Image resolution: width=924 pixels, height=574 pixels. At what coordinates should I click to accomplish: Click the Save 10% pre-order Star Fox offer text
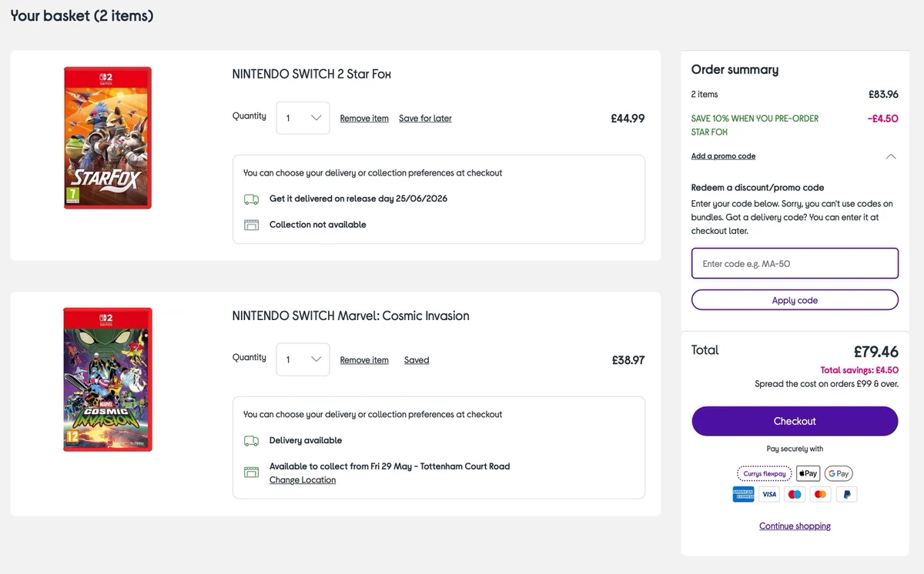(x=755, y=125)
